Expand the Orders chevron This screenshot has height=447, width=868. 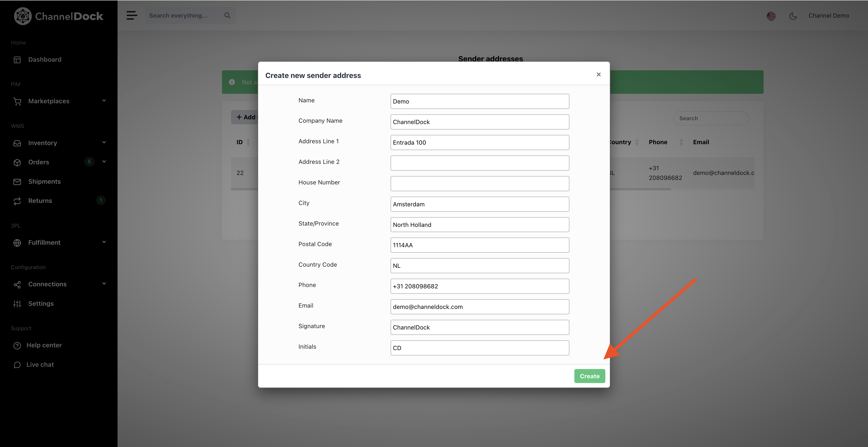pyautogui.click(x=104, y=161)
